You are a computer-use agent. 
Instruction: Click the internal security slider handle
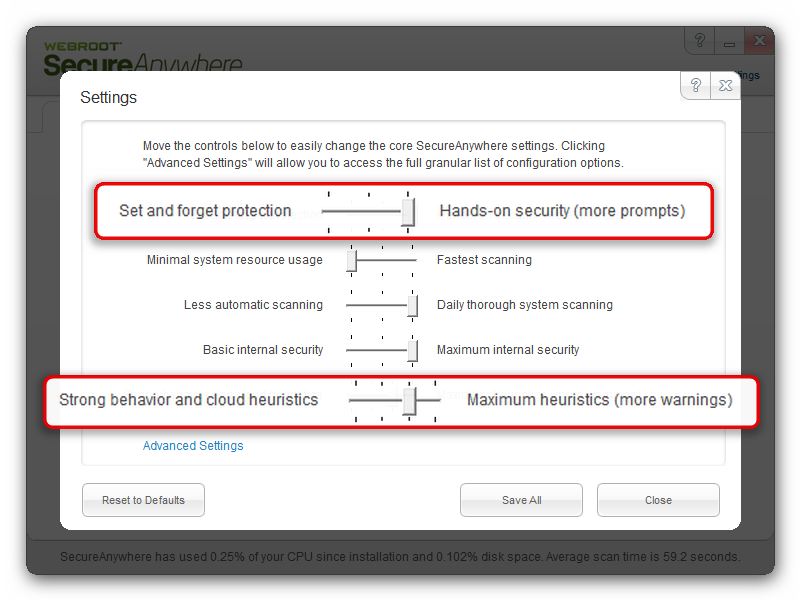pos(412,350)
